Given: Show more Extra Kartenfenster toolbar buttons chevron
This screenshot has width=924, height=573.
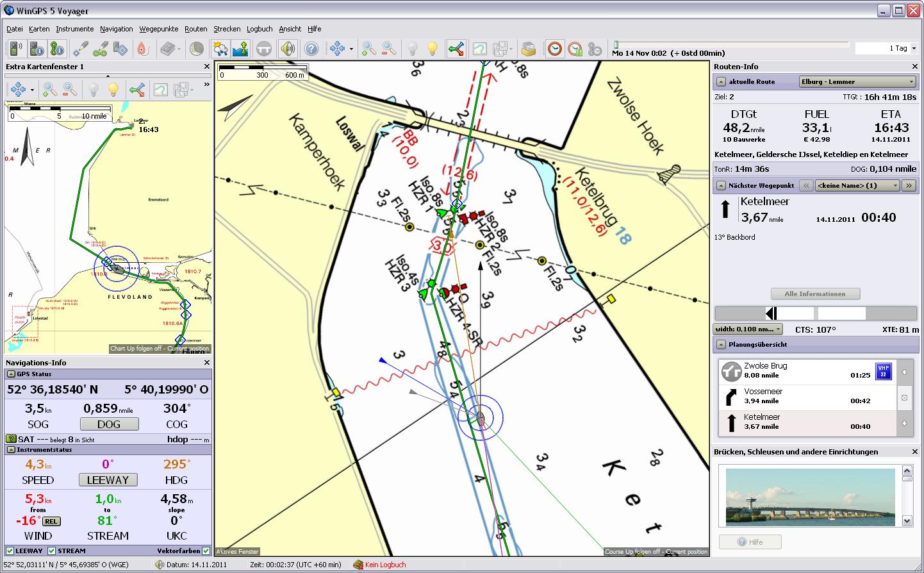Looking at the screenshot, I should [206, 84].
